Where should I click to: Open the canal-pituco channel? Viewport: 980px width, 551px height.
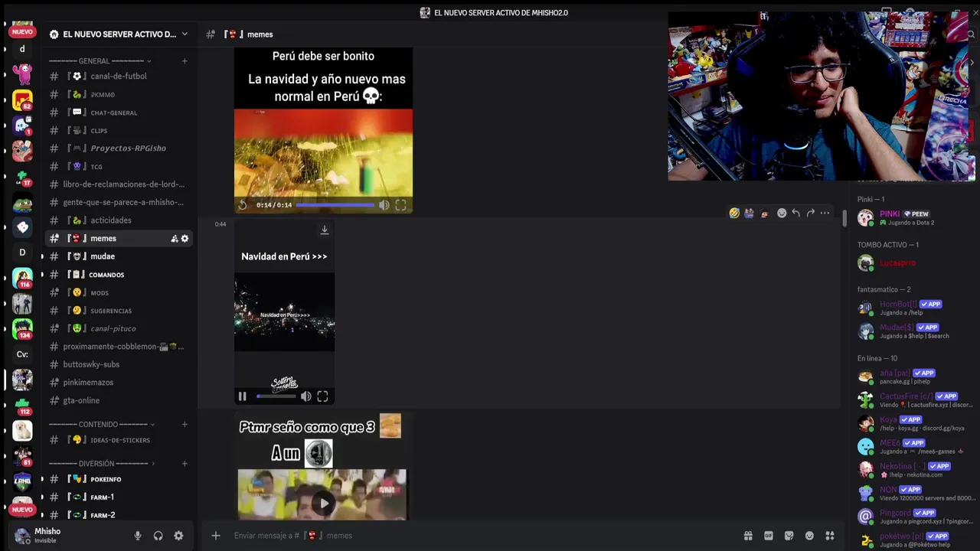click(117, 328)
